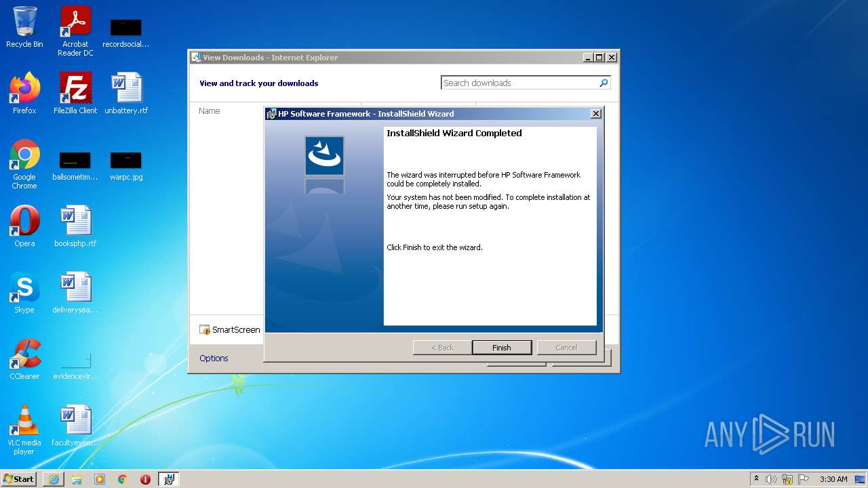This screenshot has height=488, width=868.
Task: Launch VLC media player shortcut
Action: click(x=24, y=430)
